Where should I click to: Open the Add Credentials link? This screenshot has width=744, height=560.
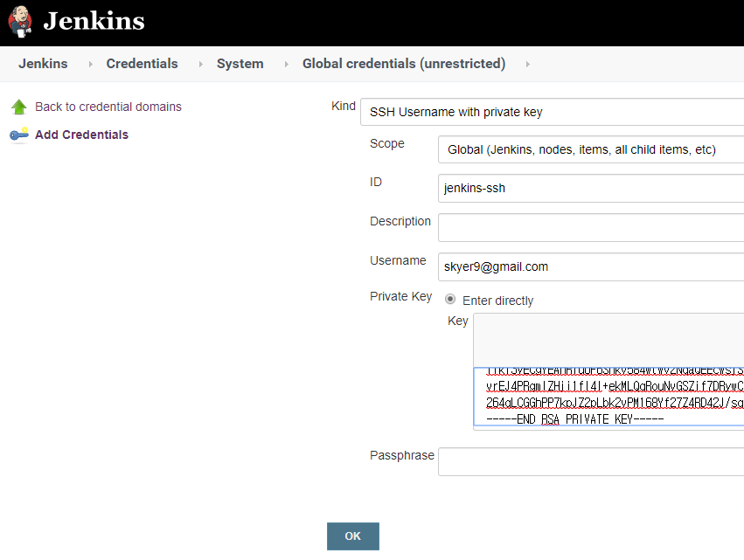click(x=81, y=135)
